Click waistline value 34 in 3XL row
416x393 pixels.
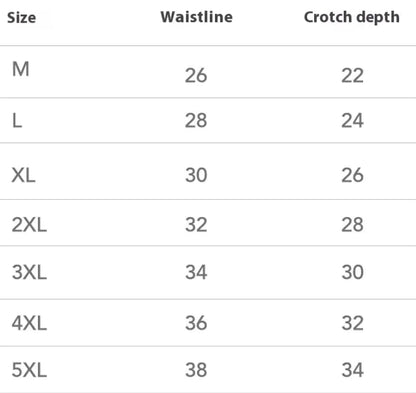click(196, 272)
